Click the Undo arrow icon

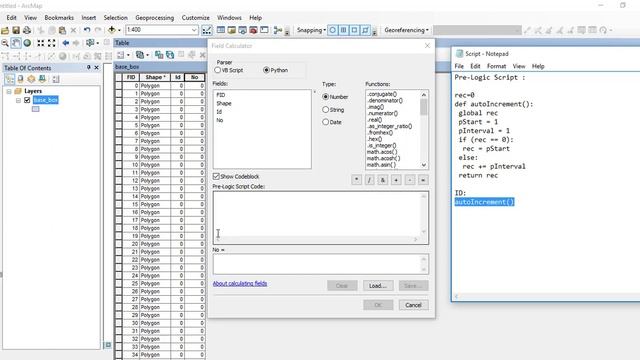(x=87, y=30)
